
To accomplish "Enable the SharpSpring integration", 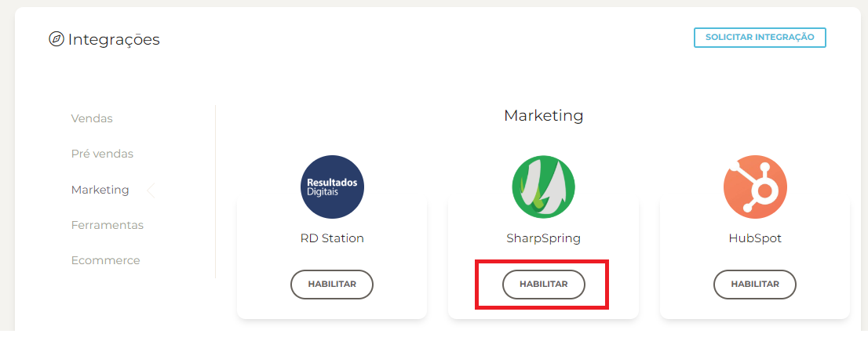I will click(543, 285).
